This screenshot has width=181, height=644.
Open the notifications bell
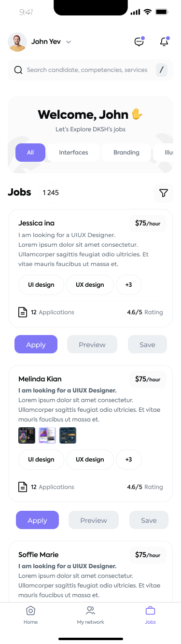(165, 42)
